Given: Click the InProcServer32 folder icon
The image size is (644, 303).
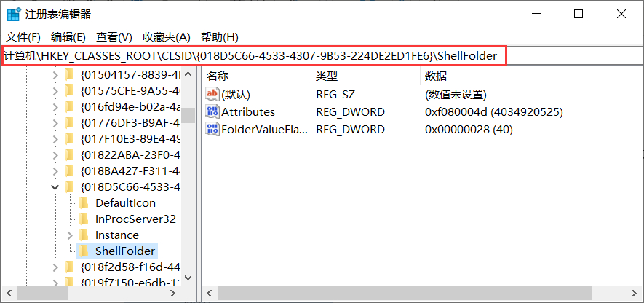Looking at the screenshot, I should (84, 219).
